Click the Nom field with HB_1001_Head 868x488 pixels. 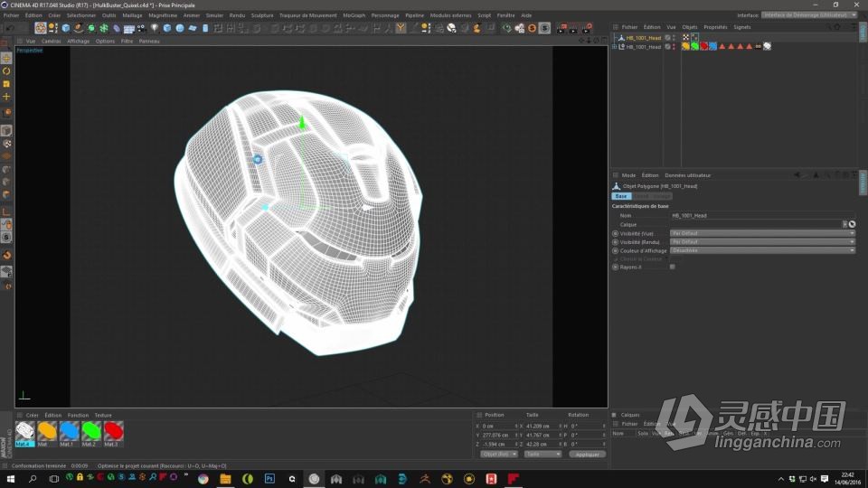point(763,215)
